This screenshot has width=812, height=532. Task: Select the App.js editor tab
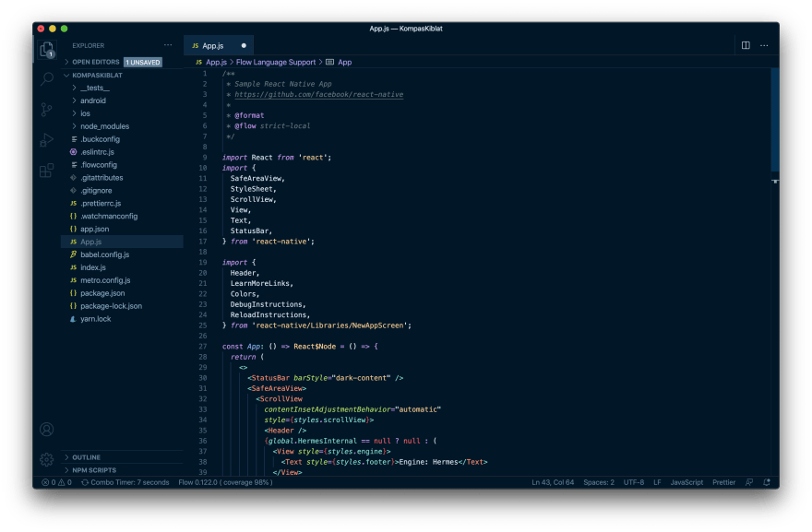pyautogui.click(x=219, y=45)
